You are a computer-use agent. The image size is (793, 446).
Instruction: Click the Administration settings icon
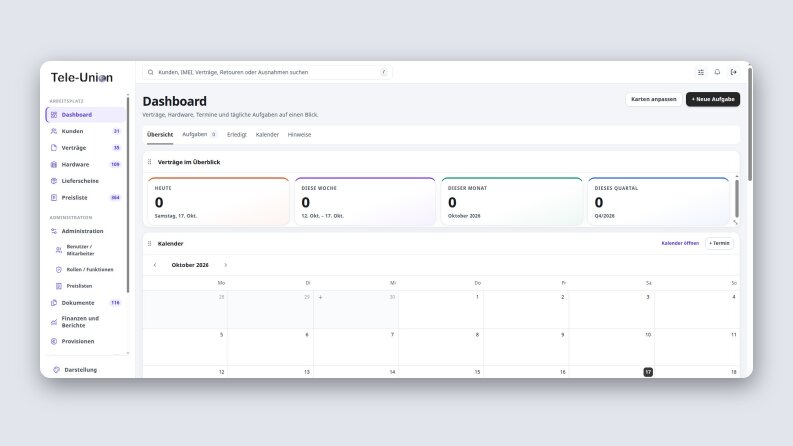pyautogui.click(x=54, y=231)
